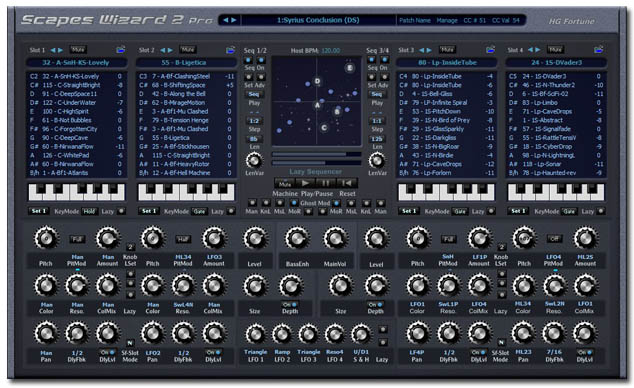The image size is (634, 388).
Task: Select point E in the XY star pad
Action: coord(350,67)
